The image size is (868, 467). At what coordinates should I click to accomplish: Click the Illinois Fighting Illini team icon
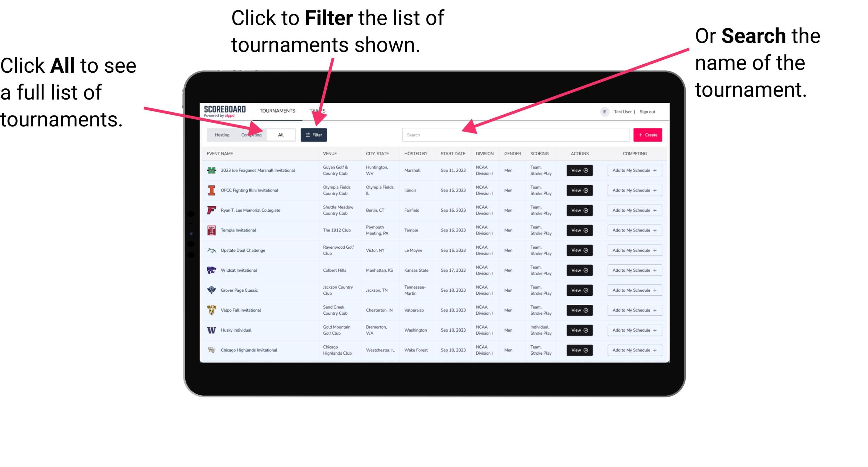tap(212, 191)
